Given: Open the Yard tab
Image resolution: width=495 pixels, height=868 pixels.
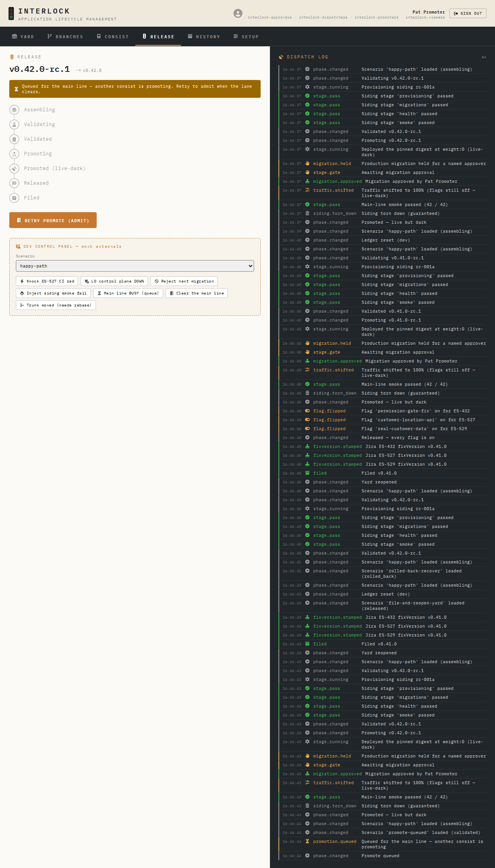Looking at the screenshot, I should pyautogui.click(x=23, y=37).
